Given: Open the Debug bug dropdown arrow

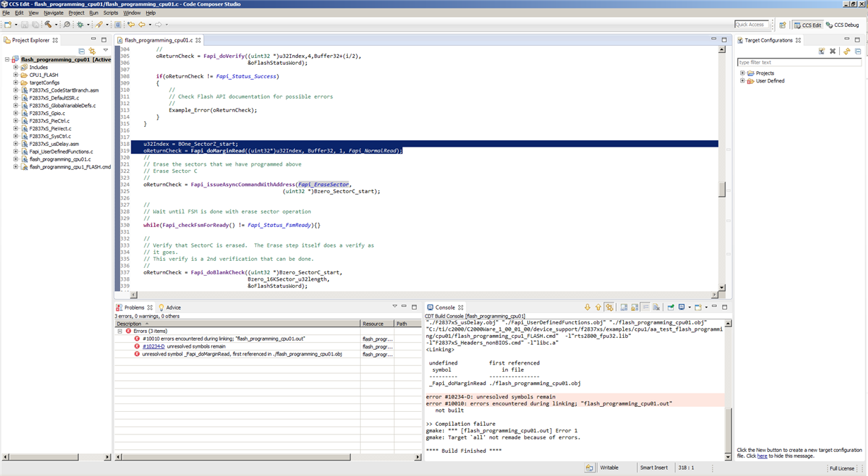Looking at the screenshot, I should (88, 25).
